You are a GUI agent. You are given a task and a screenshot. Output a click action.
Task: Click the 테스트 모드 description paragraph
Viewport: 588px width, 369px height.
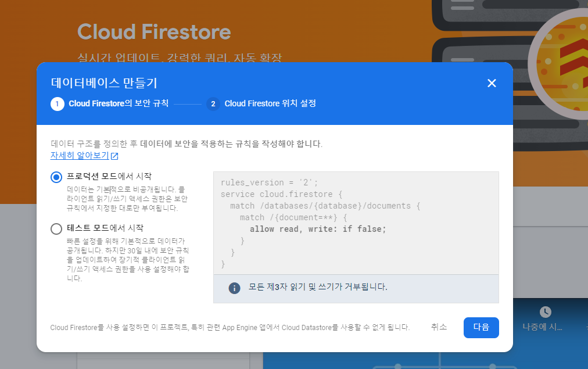pos(128,260)
